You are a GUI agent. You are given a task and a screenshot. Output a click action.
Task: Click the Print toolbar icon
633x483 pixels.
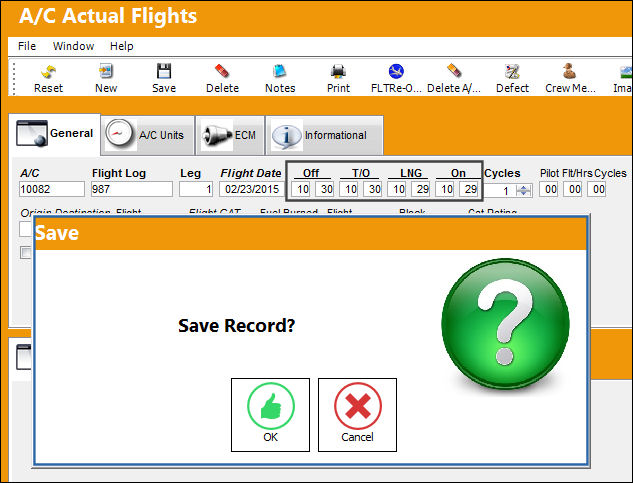[x=338, y=71]
